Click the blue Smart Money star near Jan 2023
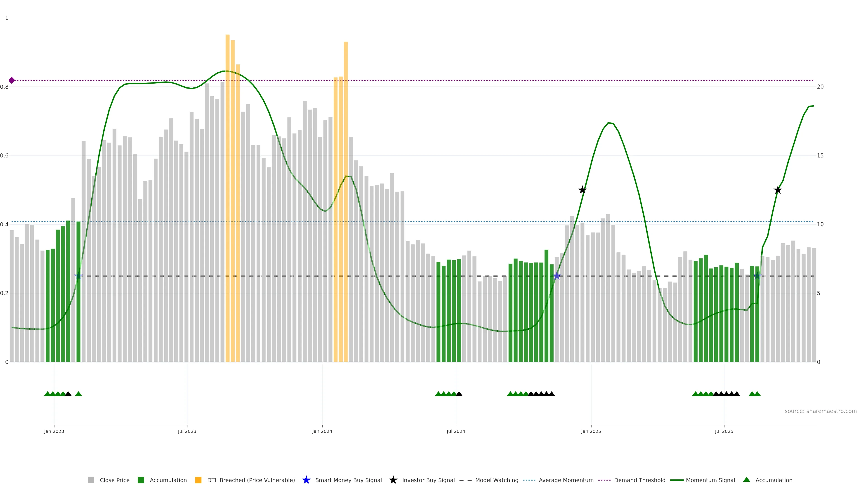The image size is (868, 488). click(x=78, y=276)
